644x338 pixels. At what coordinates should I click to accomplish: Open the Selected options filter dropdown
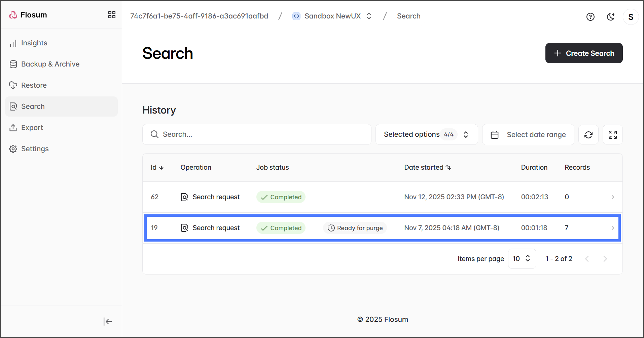click(x=426, y=135)
